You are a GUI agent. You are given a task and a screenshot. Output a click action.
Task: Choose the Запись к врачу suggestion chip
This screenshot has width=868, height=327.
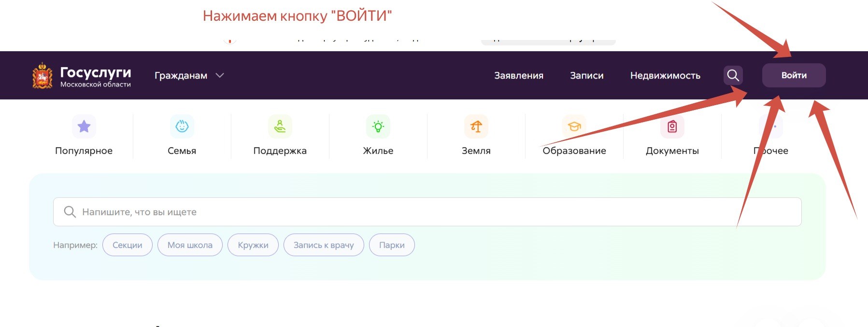click(324, 245)
